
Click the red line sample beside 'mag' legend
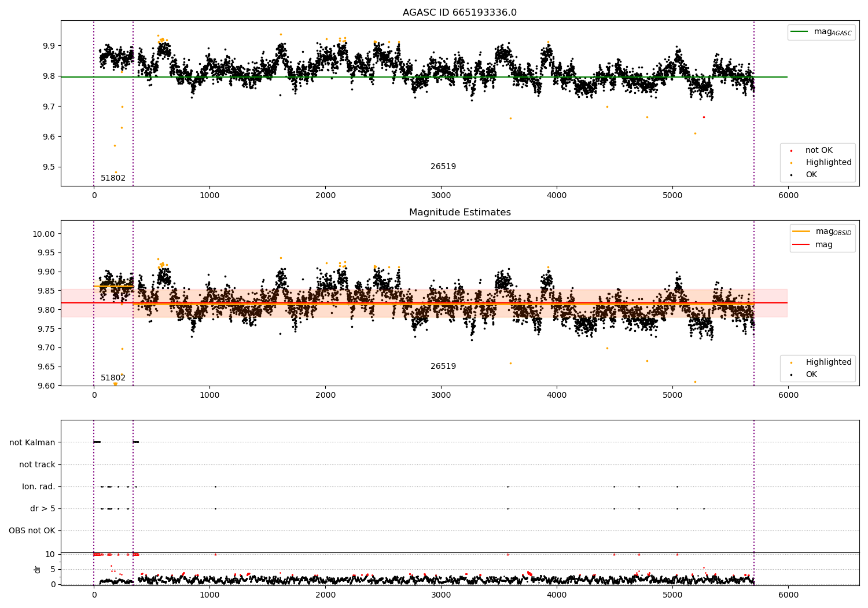click(x=801, y=245)
